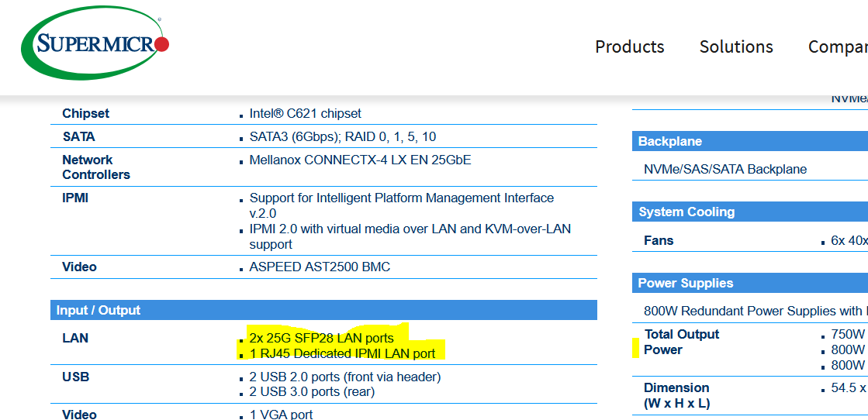The image size is (868, 420).
Task: Click the Intel C621 chipset value
Action: point(305,113)
